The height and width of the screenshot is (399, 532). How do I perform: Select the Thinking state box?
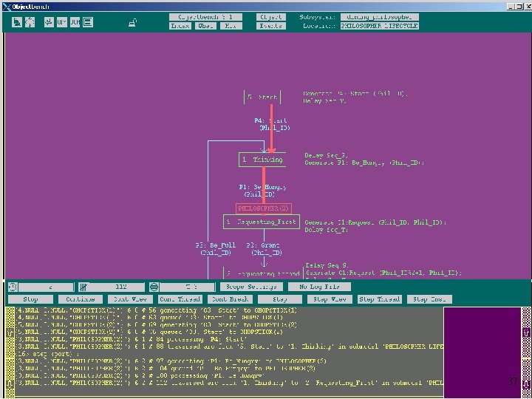click(x=261, y=159)
